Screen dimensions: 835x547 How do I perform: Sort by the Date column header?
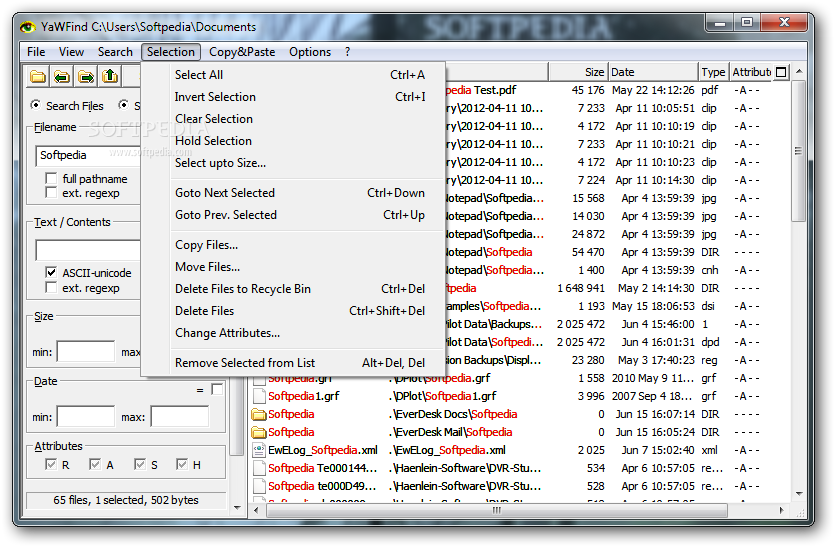point(653,72)
